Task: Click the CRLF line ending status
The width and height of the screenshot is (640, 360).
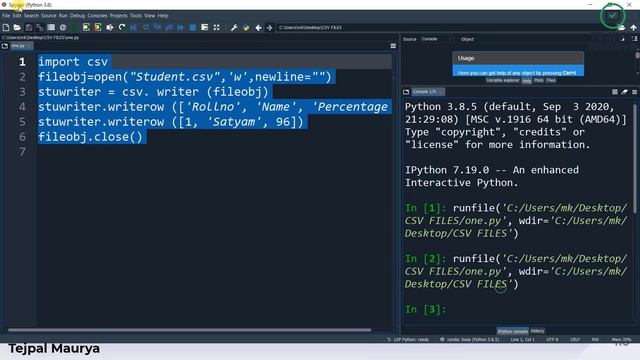Action: [x=575, y=339]
